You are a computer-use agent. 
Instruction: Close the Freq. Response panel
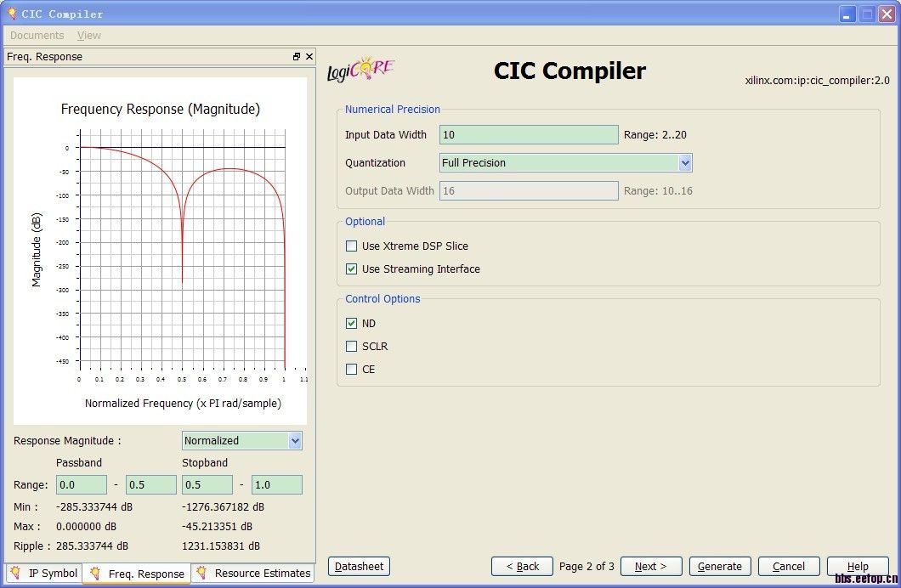coord(309,56)
